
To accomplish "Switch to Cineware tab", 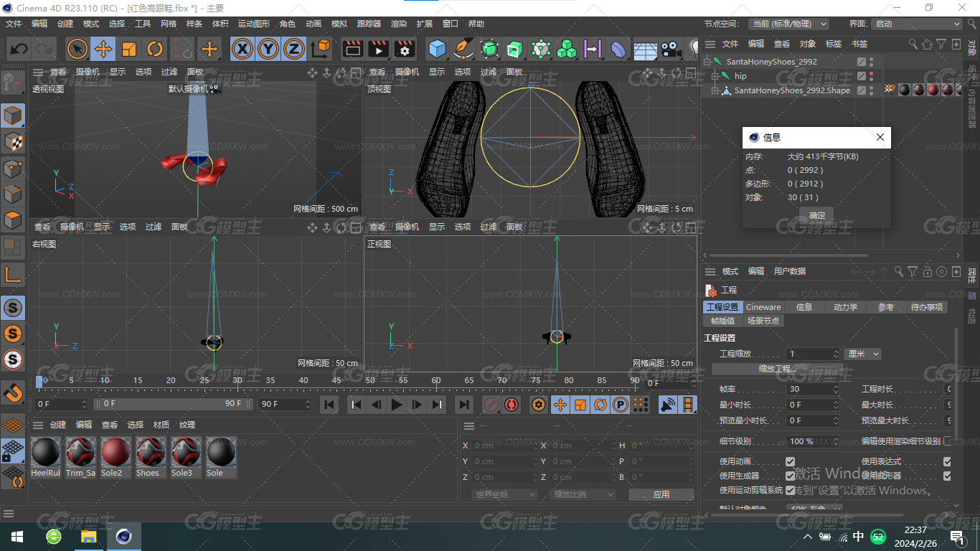I will point(763,307).
